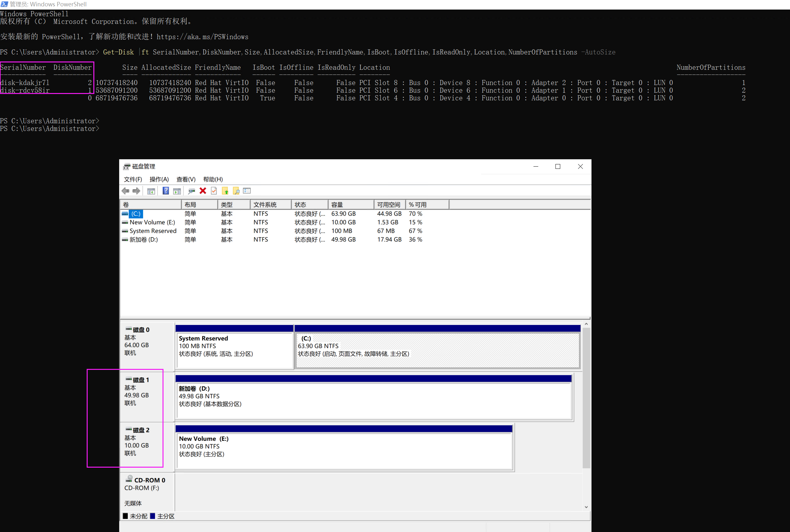Click the red X delete icon
Image resolution: width=790 pixels, height=532 pixels.
[203, 191]
